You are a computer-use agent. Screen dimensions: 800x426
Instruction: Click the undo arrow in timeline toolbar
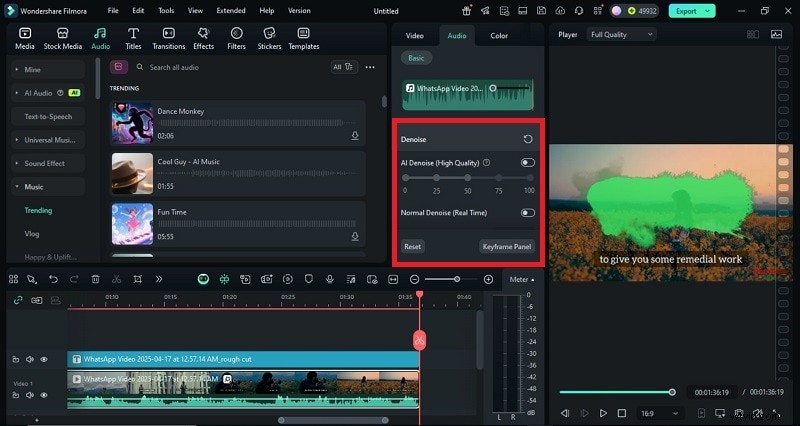54,279
